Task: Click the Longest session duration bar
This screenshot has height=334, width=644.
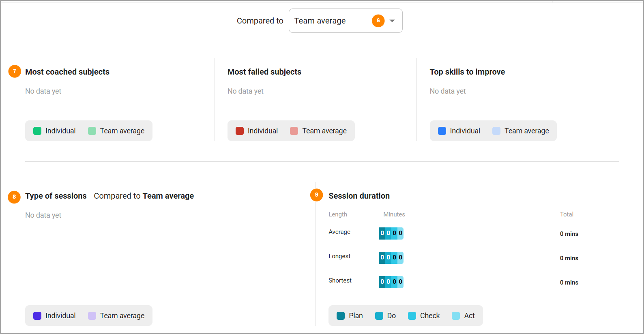Action: [391, 258]
